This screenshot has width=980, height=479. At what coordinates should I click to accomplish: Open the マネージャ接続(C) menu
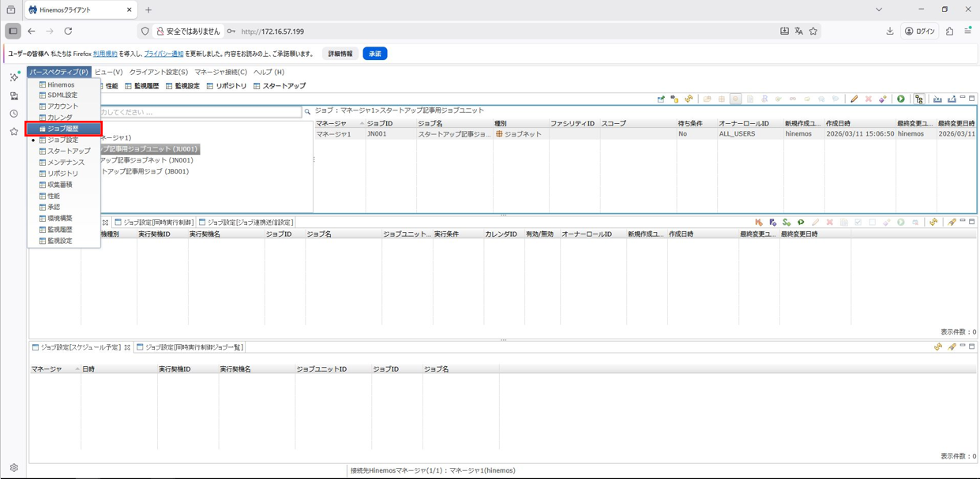pyautogui.click(x=220, y=72)
